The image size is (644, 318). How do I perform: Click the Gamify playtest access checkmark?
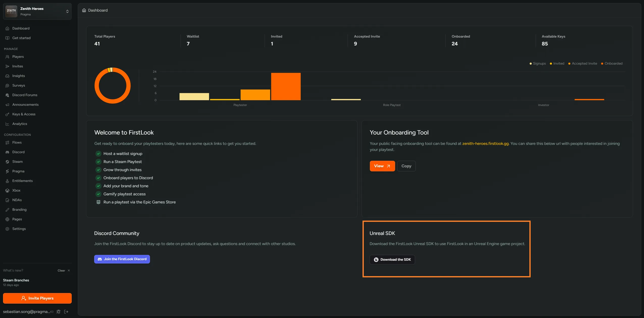pos(98,194)
